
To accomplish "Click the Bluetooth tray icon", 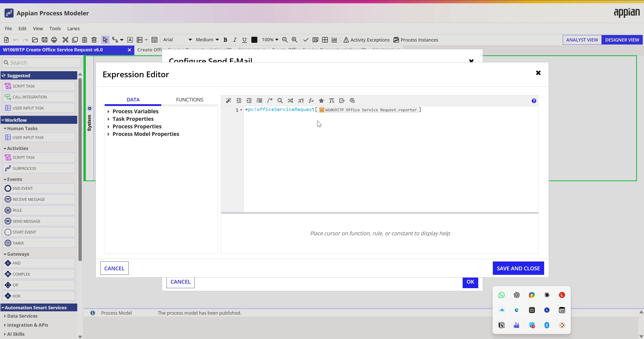I will click(x=547, y=325).
